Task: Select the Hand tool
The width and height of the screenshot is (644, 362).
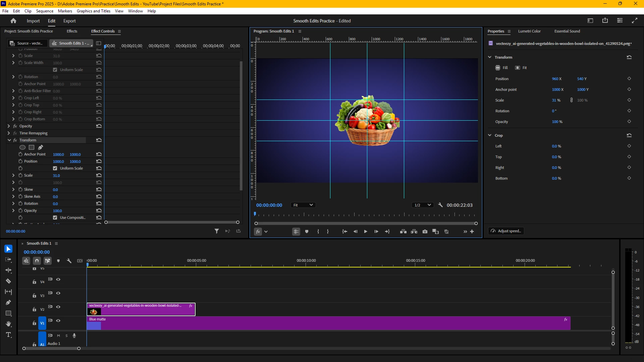Action: [8, 324]
